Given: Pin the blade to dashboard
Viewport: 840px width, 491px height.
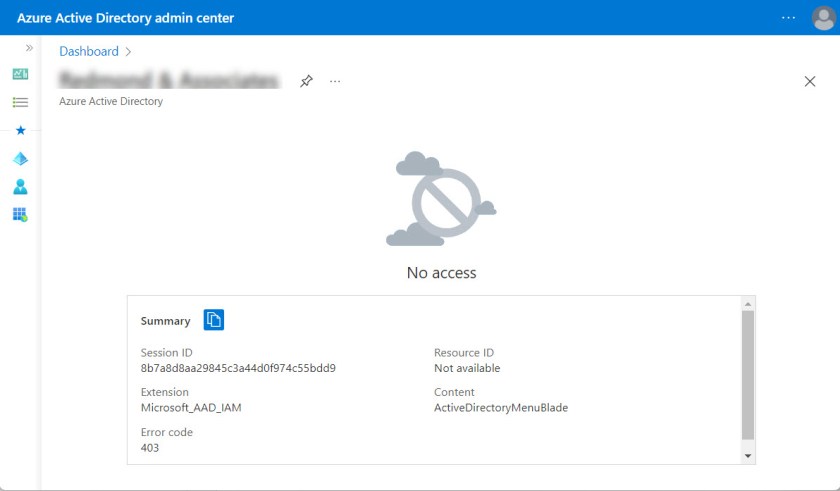Looking at the screenshot, I should (x=306, y=81).
